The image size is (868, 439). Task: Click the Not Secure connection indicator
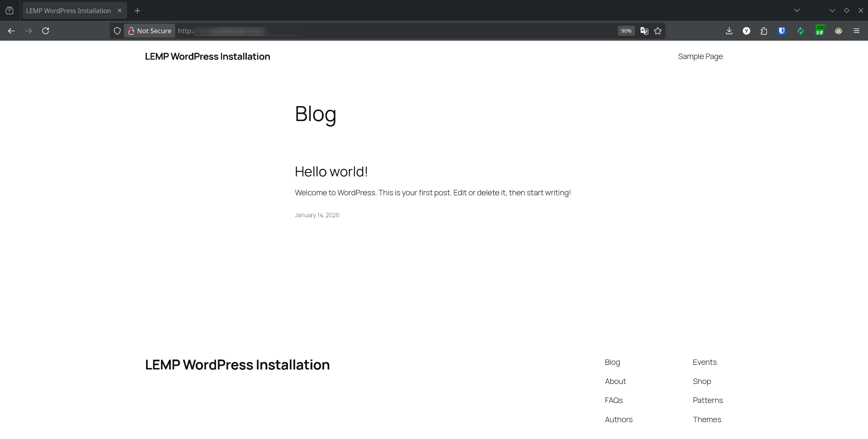[x=150, y=31]
